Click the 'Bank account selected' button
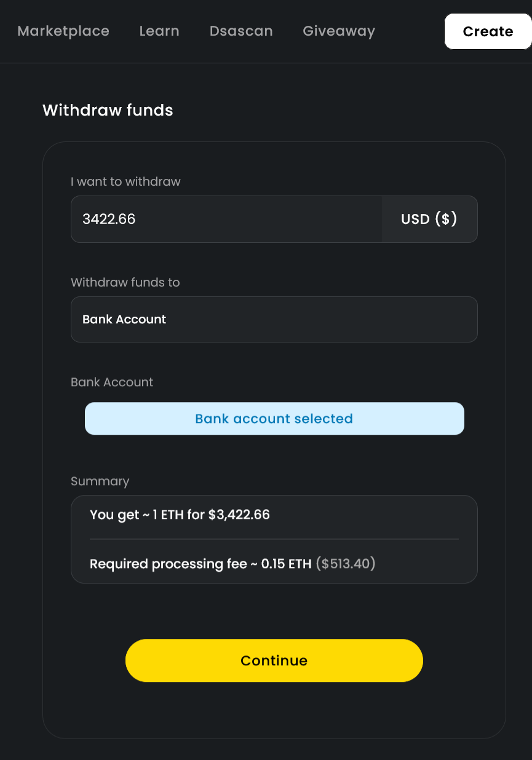 pyautogui.click(x=274, y=419)
